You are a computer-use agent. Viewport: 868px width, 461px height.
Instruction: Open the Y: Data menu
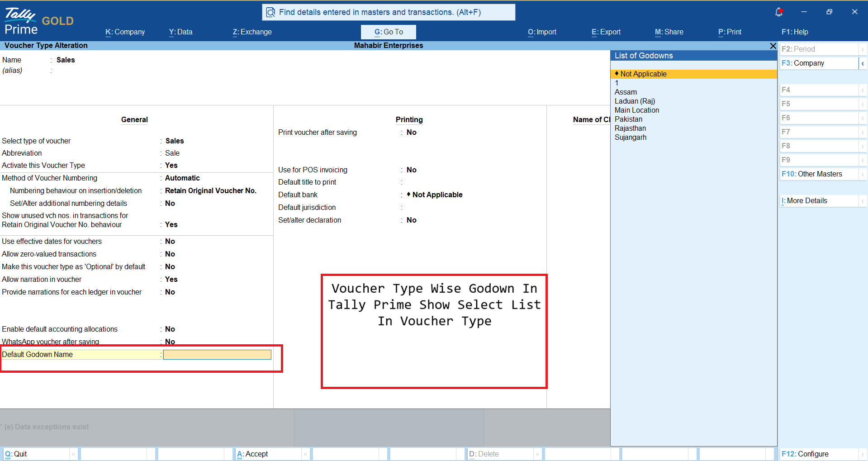[x=180, y=32]
